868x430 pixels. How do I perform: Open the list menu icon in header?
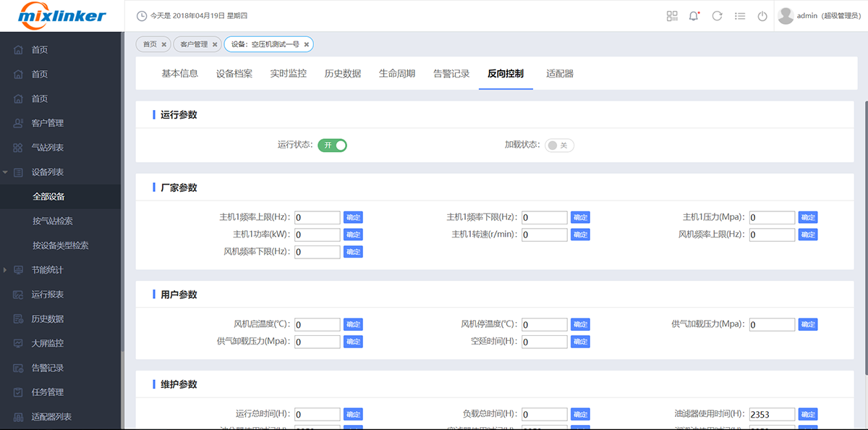pos(739,16)
